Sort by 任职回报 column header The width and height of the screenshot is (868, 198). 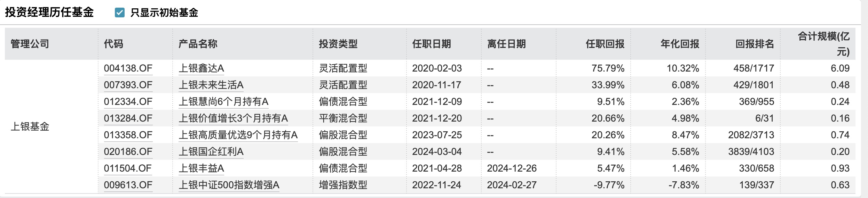click(605, 44)
